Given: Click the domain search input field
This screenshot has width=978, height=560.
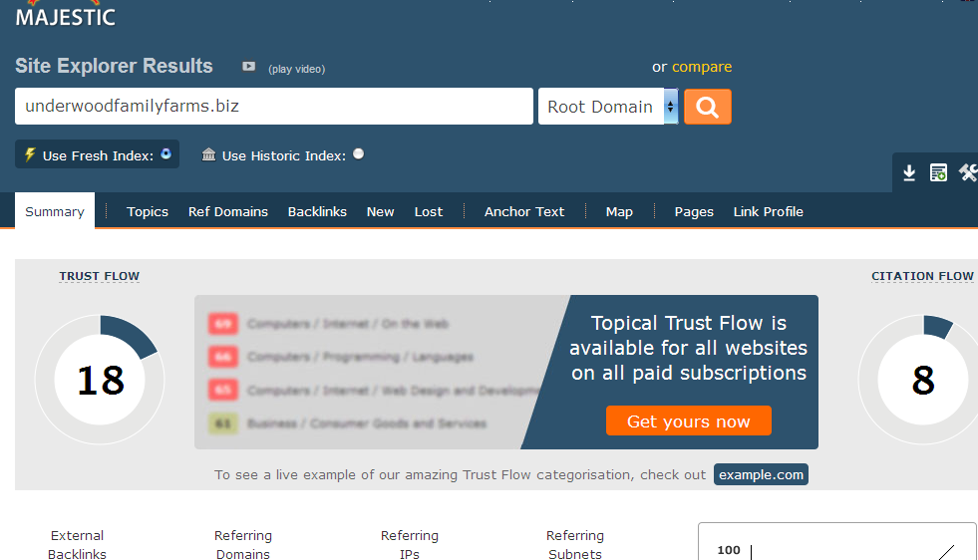Looking at the screenshot, I should (274, 106).
